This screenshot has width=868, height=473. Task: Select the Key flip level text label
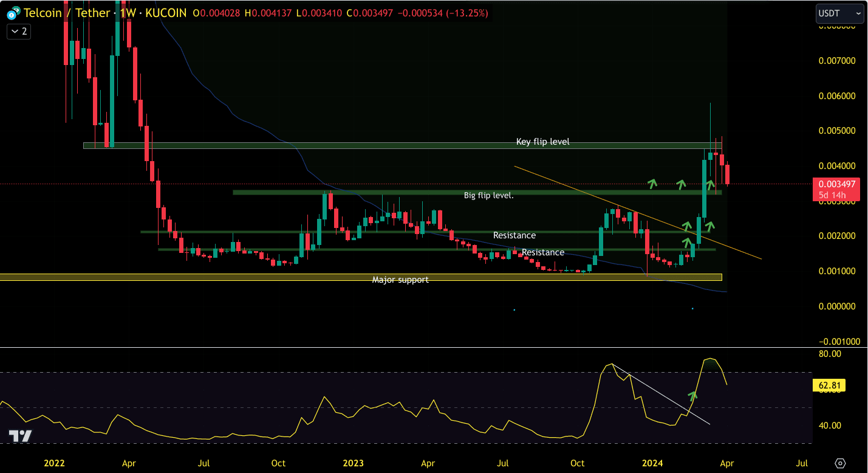[x=543, y=142]
